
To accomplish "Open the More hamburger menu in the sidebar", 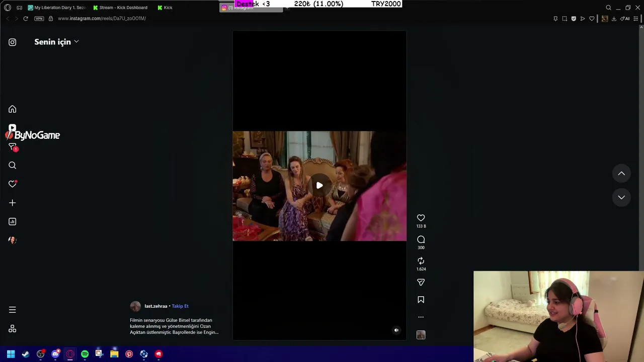I will 13,310.
